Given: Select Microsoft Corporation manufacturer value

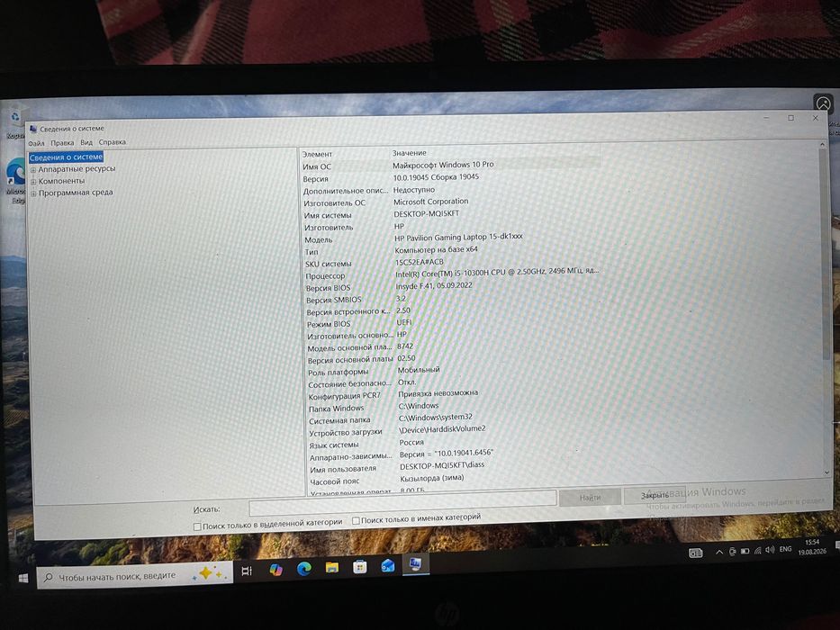Looking at the screenshot, I should coord(430,202).
